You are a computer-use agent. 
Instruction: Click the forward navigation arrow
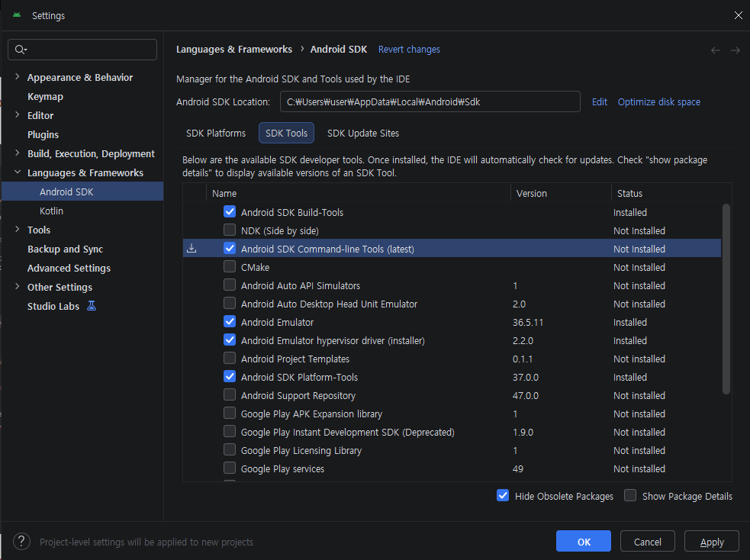click(x=736, y=50)
